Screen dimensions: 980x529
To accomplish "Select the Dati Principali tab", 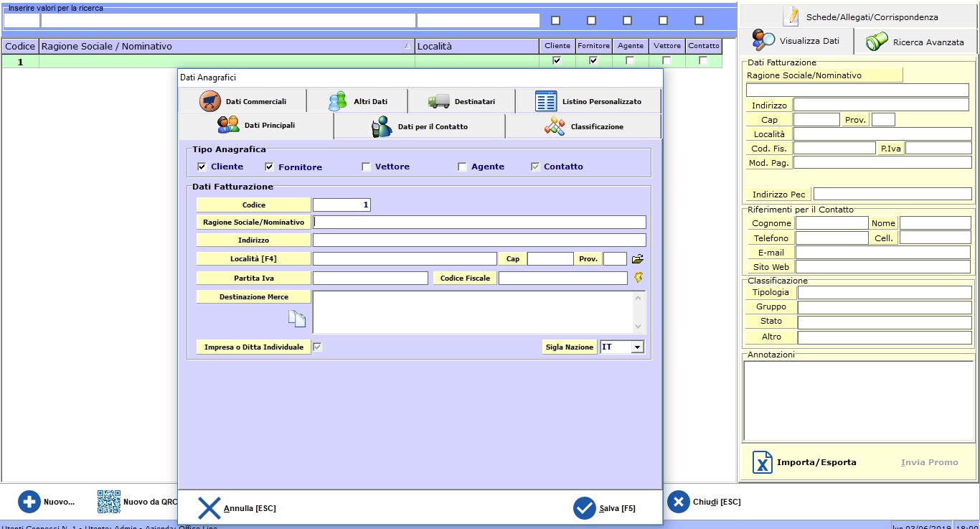I will coord(257,126).
